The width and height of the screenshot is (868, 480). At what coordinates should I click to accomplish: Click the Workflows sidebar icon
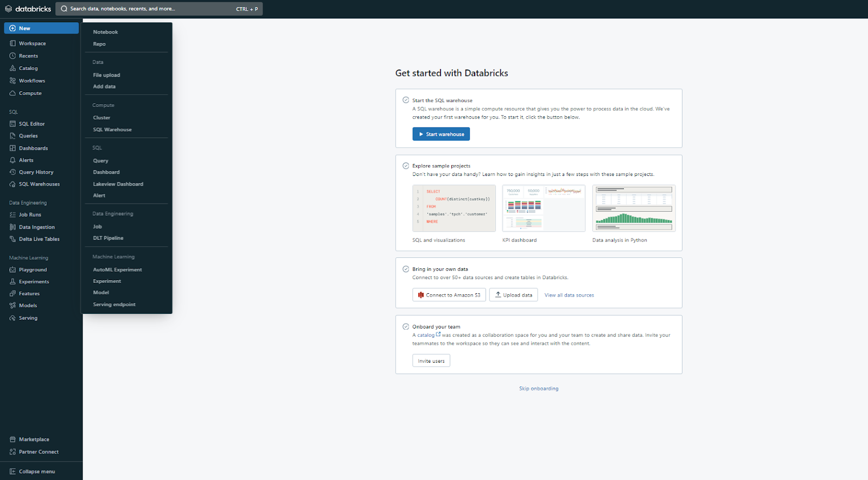coord(12,81)
